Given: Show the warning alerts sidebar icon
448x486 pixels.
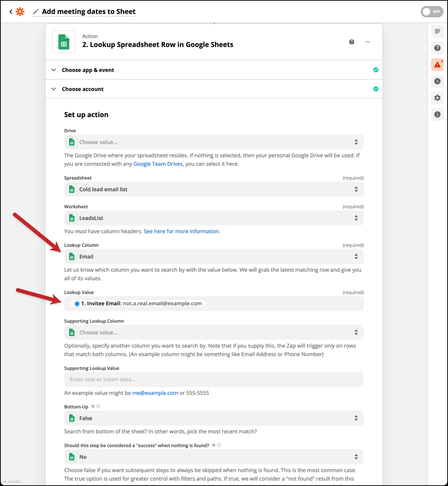Looking at the screenshot, I should click(x=438, y=65).
